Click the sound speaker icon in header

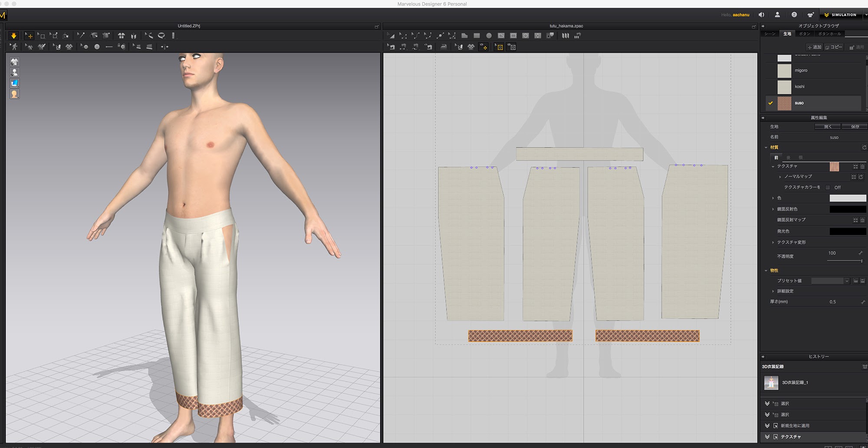(x=761, y=15)
